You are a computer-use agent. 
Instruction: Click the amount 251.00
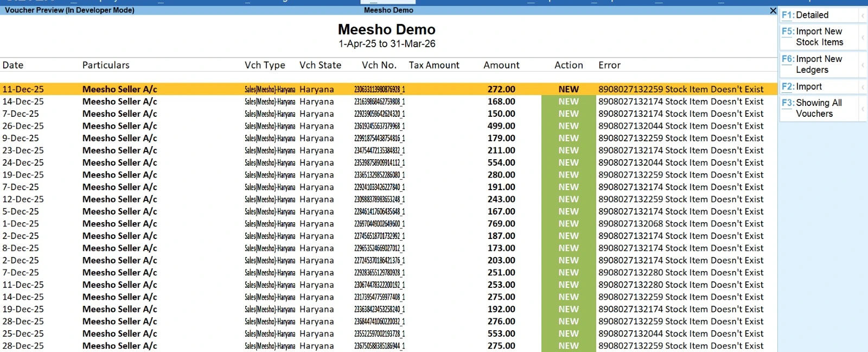point(501,273)
